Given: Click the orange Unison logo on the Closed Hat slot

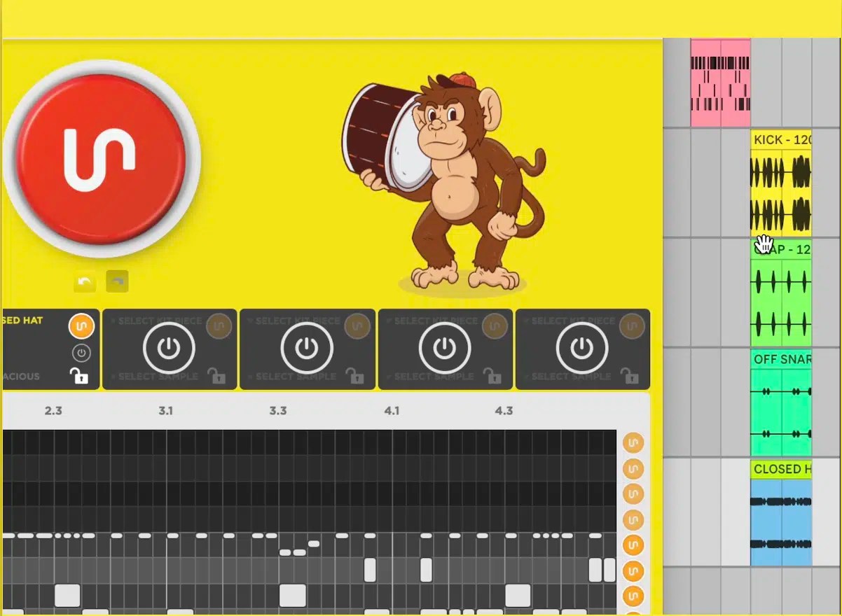Looking at the screenshot, I should [x=82, y=326].
